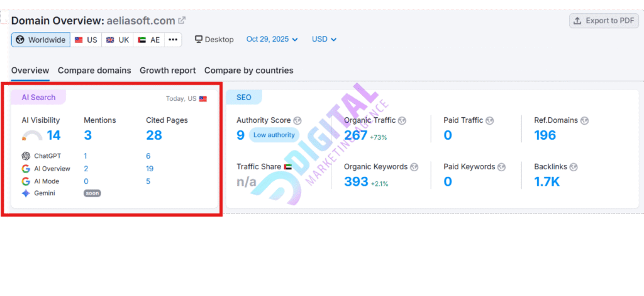Click the globe icon next to Paid Traffic
The image size is (644, 296).
(489, 120)
